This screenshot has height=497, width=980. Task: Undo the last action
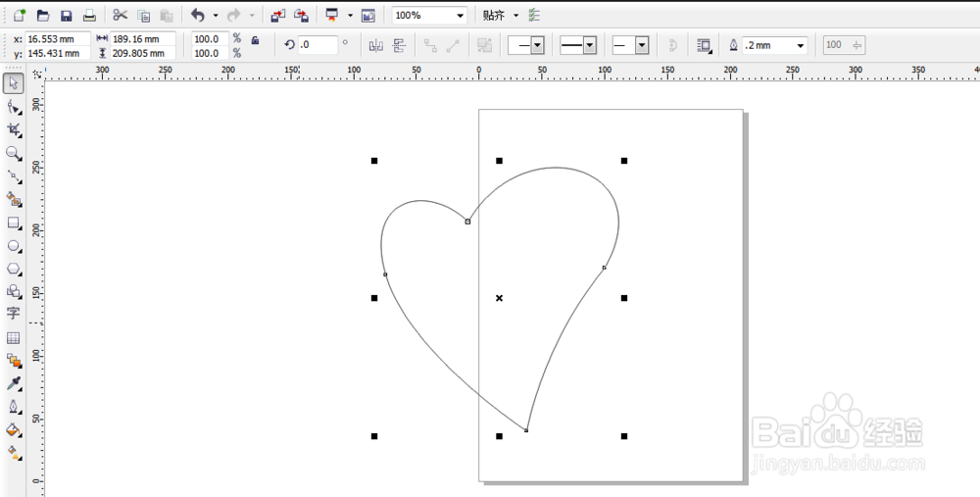click(198, 15)
